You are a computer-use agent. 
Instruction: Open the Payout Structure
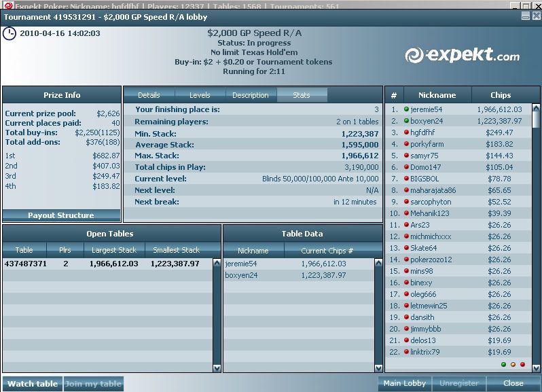[61, 215]
